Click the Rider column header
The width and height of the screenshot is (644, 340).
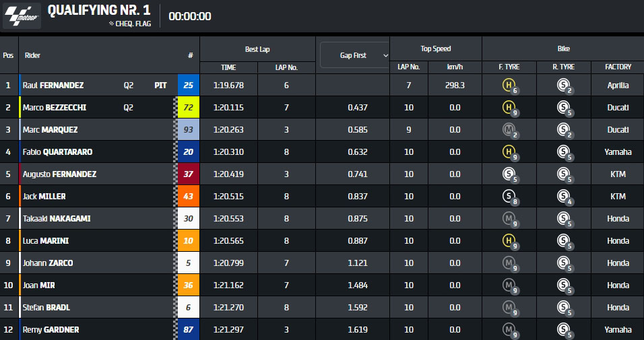[x=32, y=56]
